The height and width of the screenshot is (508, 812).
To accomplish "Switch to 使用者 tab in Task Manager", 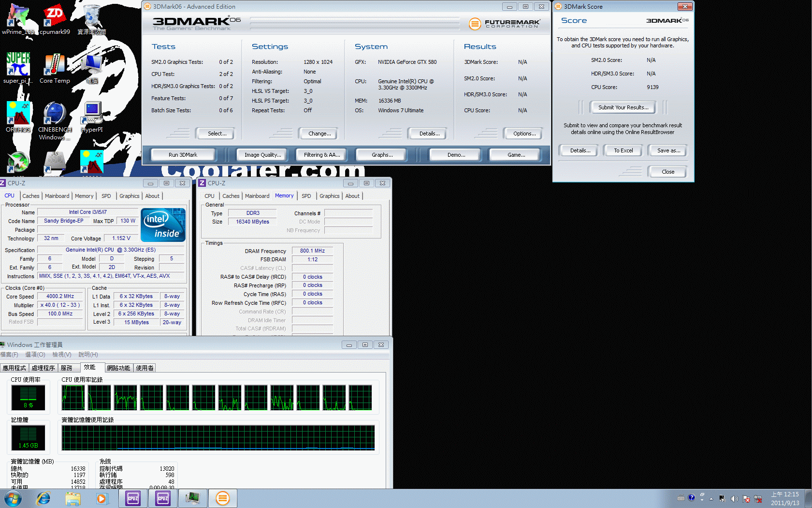I will (145, 368).
